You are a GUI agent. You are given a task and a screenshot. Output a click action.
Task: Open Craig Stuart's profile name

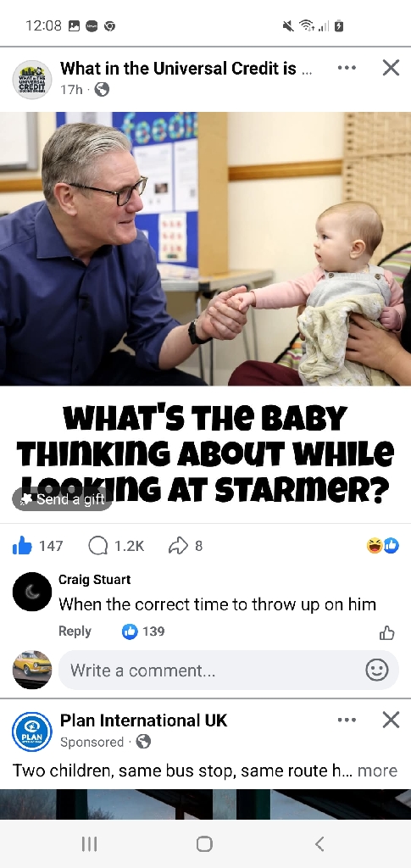[x=95, y=580]
